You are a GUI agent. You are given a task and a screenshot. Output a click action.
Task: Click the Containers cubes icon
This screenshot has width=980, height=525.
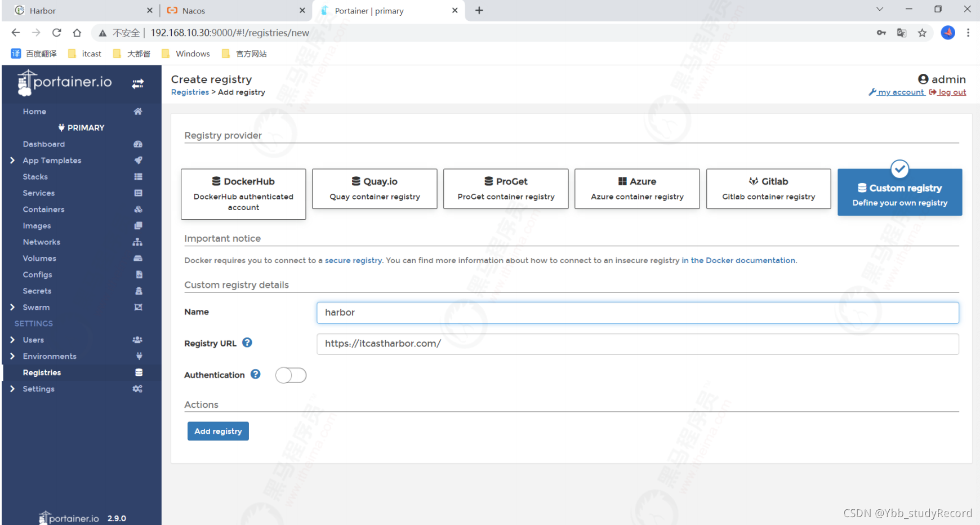coord(138,210)
